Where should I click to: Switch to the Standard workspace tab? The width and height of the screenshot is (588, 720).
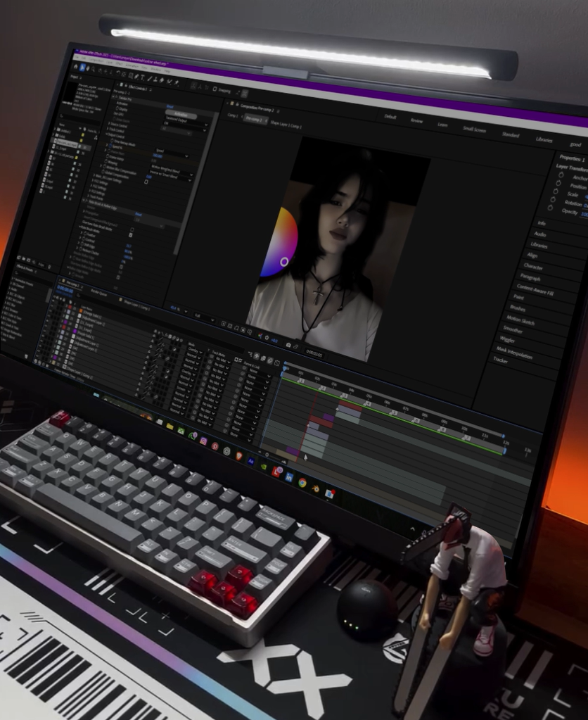click(510, 134)
